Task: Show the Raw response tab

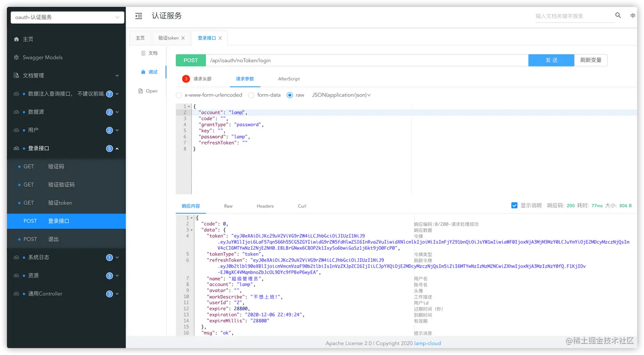Action: 228,206
